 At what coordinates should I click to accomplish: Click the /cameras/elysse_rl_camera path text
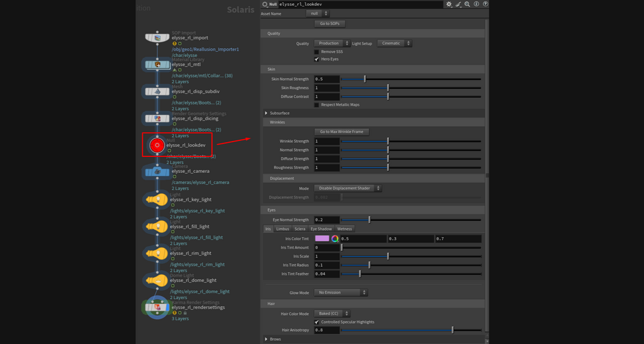pyautogui.click(x=201, y=183)
